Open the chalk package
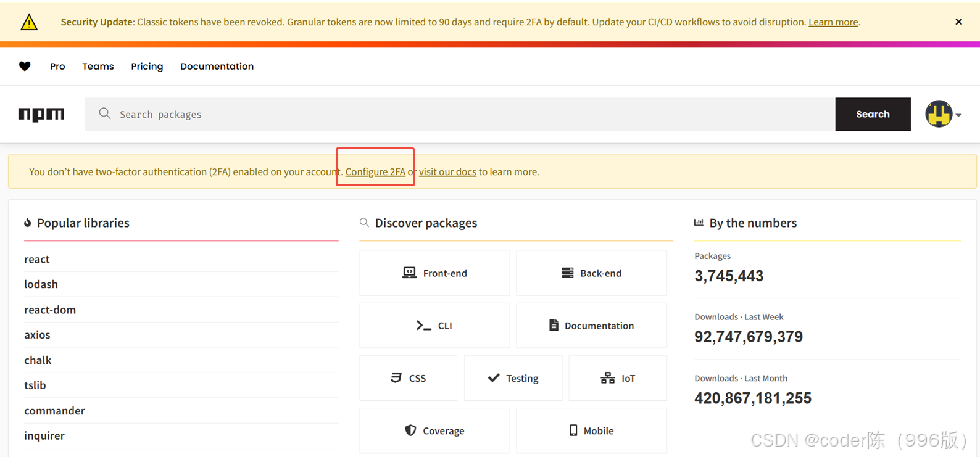 38,360
